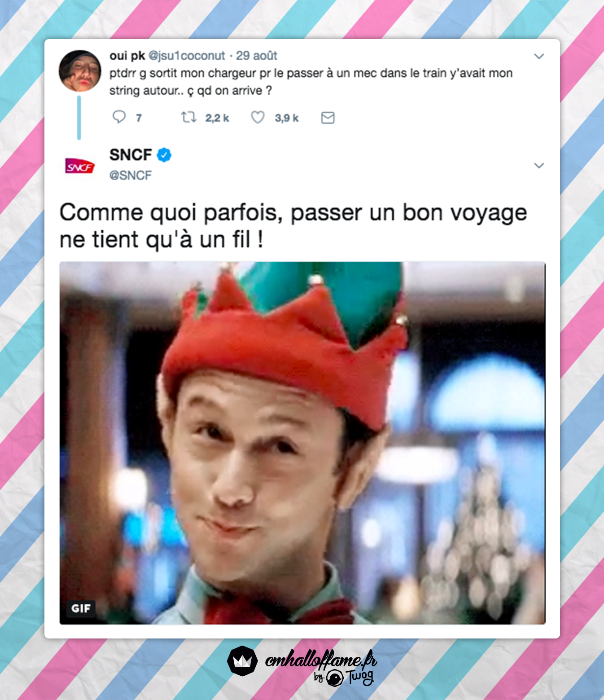Click the 29 août timestamp
The width and height of the screenshot is (604, 700).
pyautogui.click(x=257, y=56)
